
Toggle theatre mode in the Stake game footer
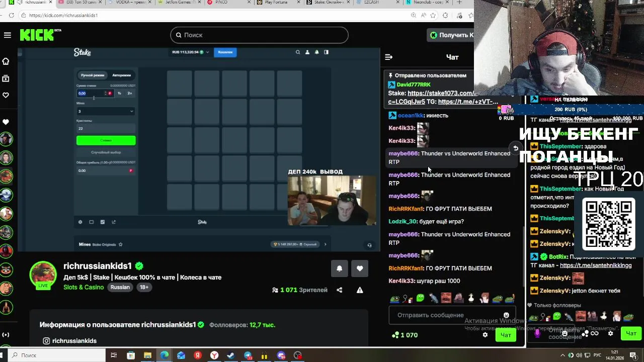tap(91, 222)
